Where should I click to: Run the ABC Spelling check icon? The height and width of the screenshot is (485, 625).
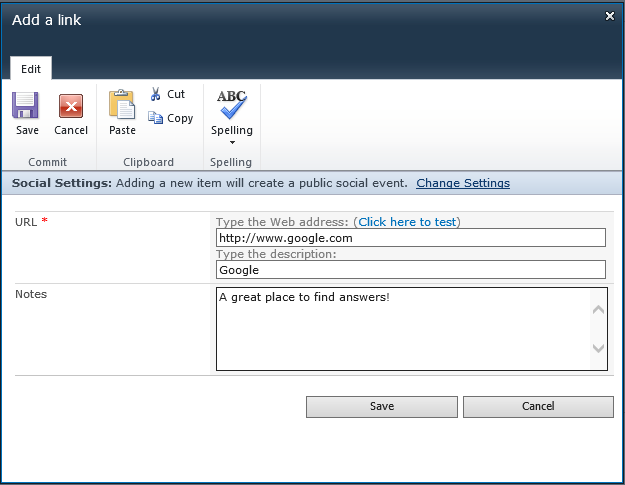pos(231,105)
